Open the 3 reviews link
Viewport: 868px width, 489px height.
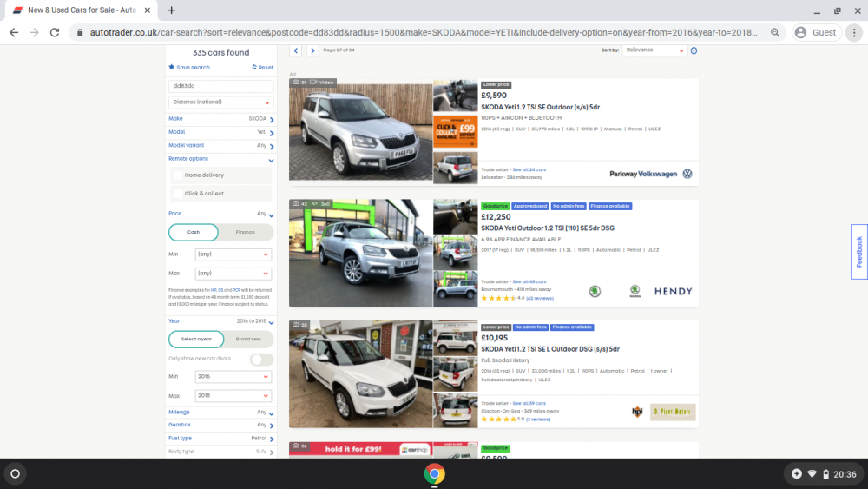point(538,420)
